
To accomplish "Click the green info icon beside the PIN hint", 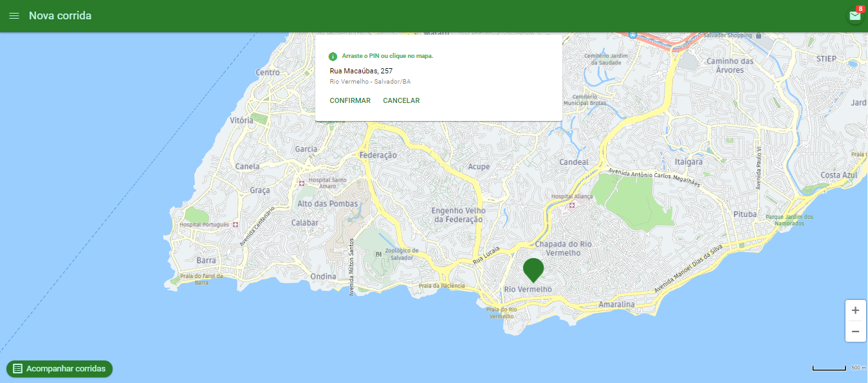I will coord(333,57).
